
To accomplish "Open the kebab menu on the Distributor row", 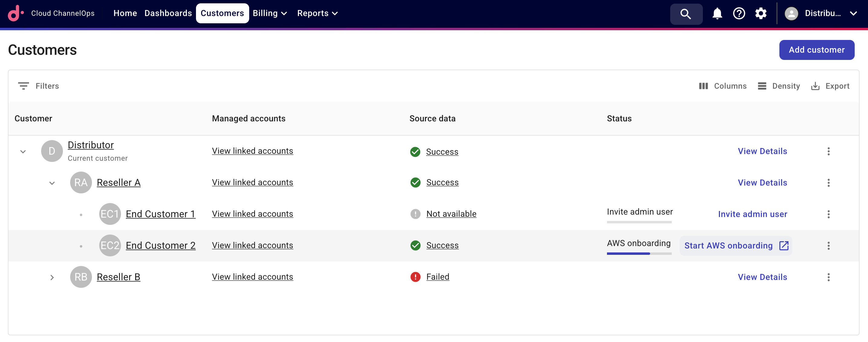I will [x=829, y=151].
